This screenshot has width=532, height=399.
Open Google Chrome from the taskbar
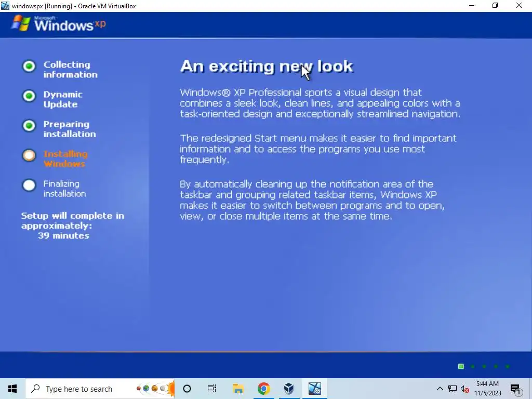coord(263,389)
